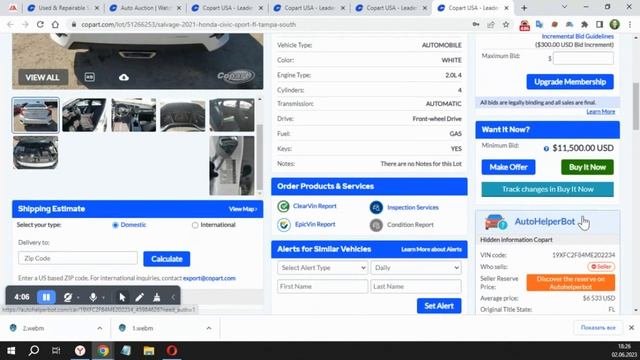Click the export@copart.com email link
The width and height of the screenshot is (640, 360).
point(209,278)
